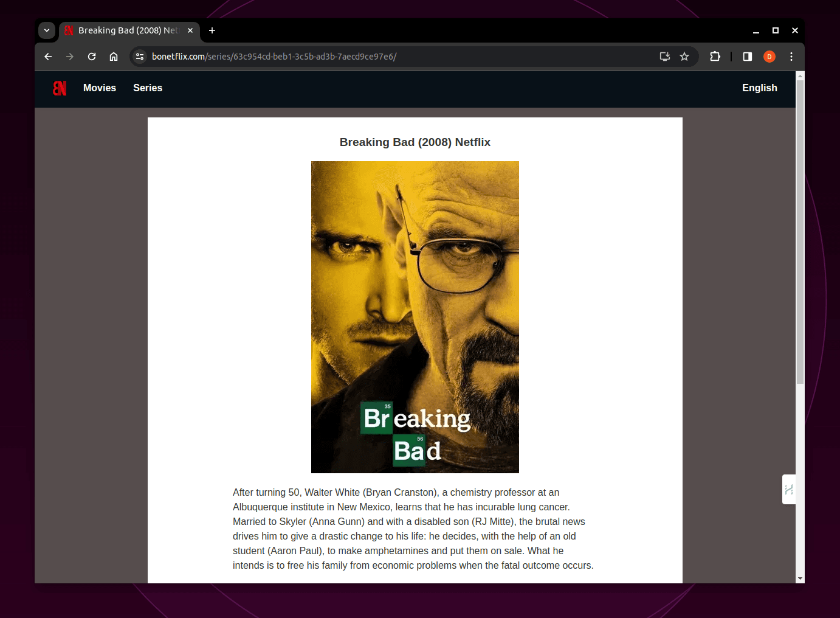Screen dimensions: 840x618
Task: Click the scrollbar up arrow
Action: [800, 75]
